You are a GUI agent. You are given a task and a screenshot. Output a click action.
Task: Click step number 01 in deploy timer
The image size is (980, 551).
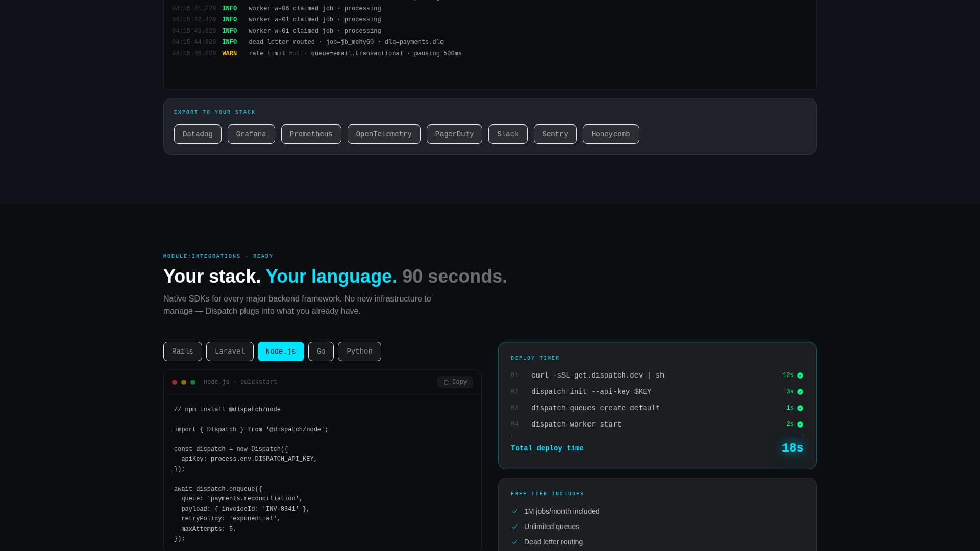tap(514, 375)
